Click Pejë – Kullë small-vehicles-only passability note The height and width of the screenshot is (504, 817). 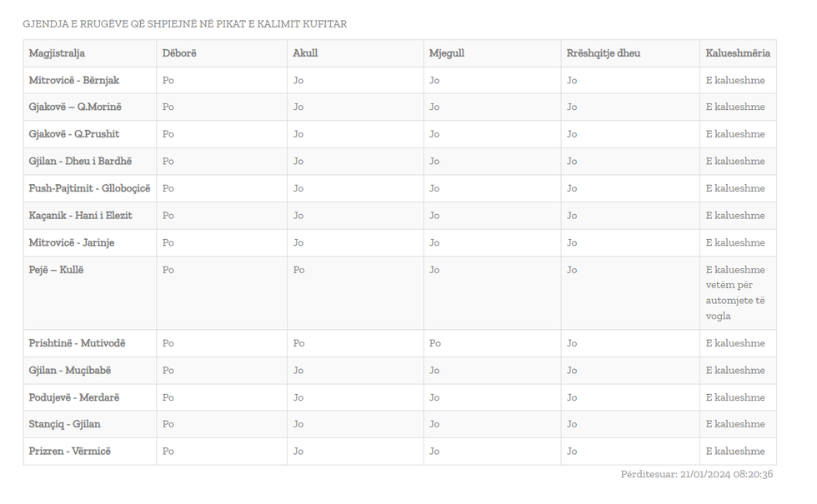click(x=735, y=292)
